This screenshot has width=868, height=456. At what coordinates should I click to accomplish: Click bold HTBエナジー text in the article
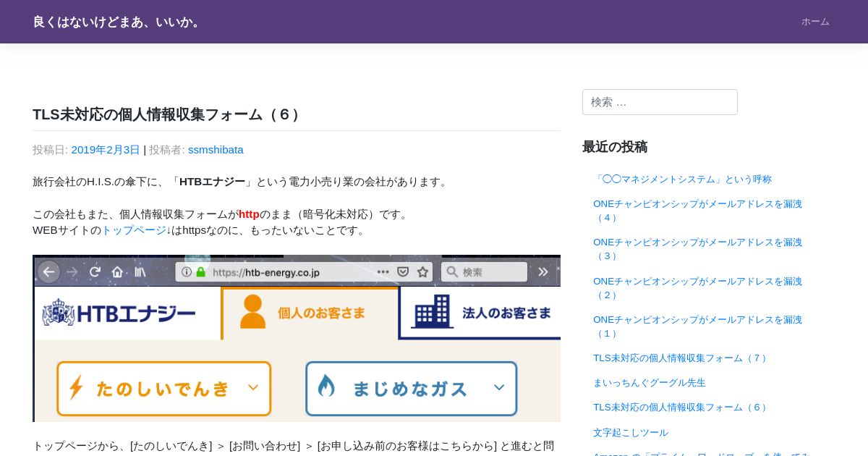(213, 182)
